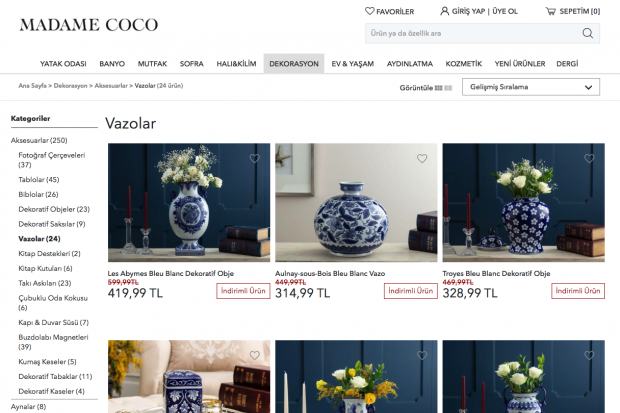Expand the Aksesuarlar (250) category
The height and width of the screenshot is (413, 620).
click(39, 140)
